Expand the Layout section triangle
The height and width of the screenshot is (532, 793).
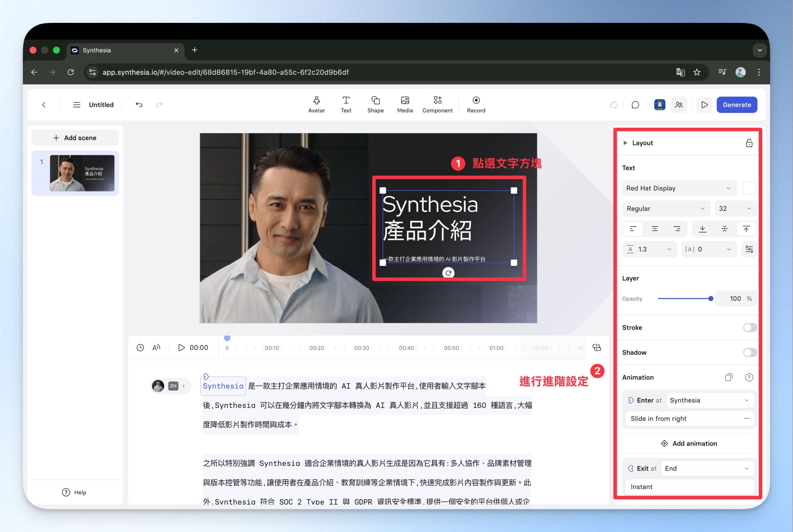[625, 143]
